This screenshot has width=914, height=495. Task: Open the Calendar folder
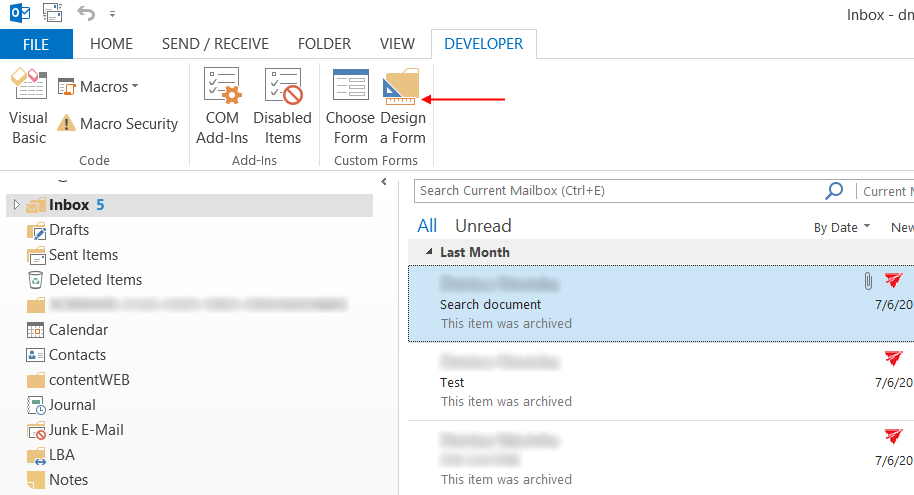coord(78,330)
